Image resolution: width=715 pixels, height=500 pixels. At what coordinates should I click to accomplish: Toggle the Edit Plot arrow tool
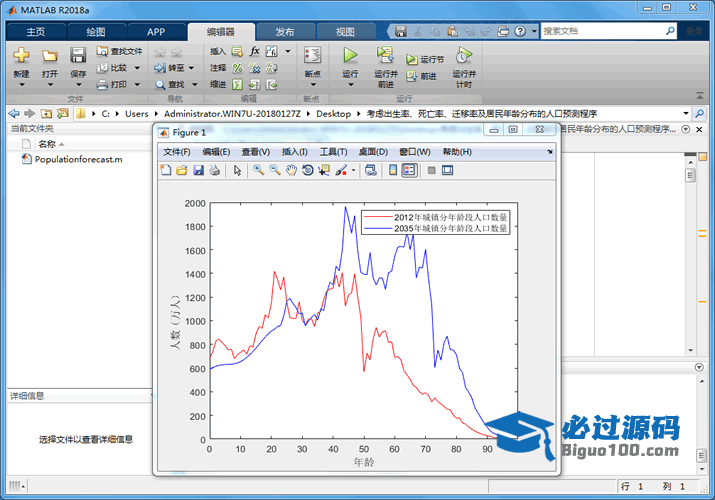click(238, 171)
